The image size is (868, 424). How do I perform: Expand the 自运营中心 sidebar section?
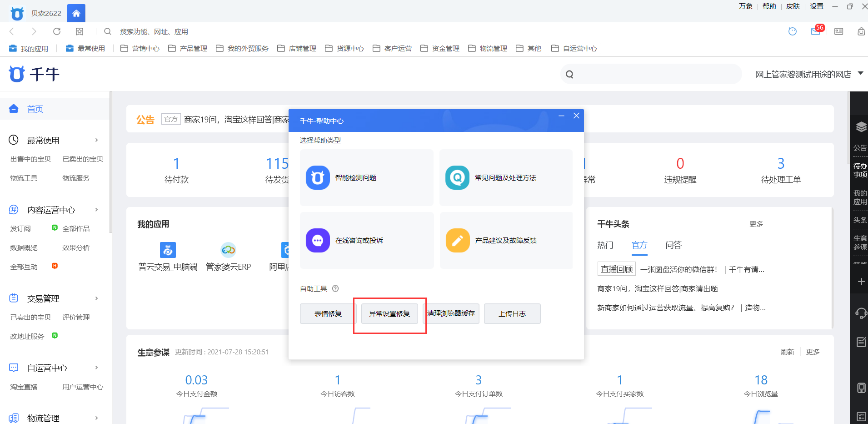tap(96, 368)
